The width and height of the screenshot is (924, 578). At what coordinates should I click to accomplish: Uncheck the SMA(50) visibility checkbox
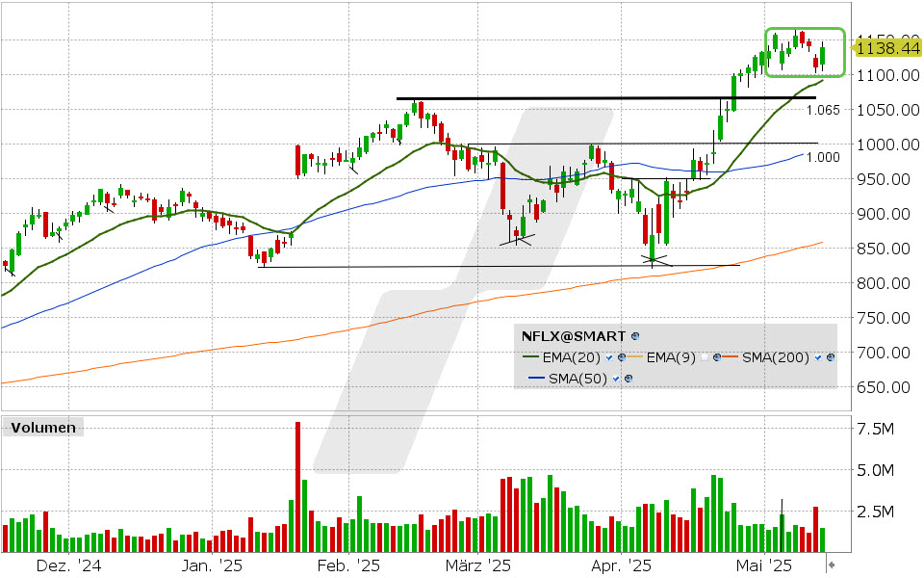pos(616,379)
